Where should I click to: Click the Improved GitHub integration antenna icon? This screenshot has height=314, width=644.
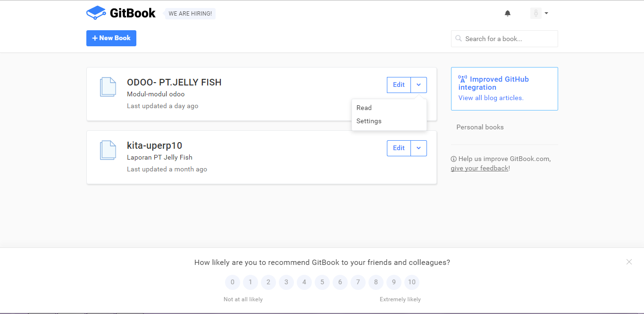(462, 79)
